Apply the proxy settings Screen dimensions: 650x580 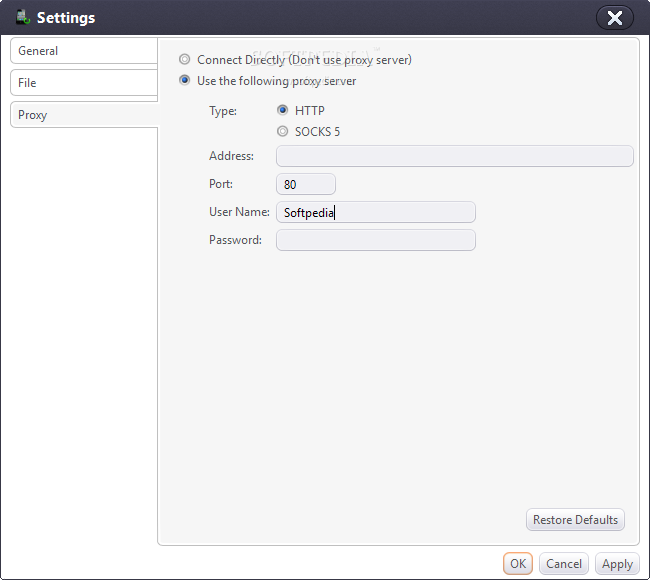[617, 563]
